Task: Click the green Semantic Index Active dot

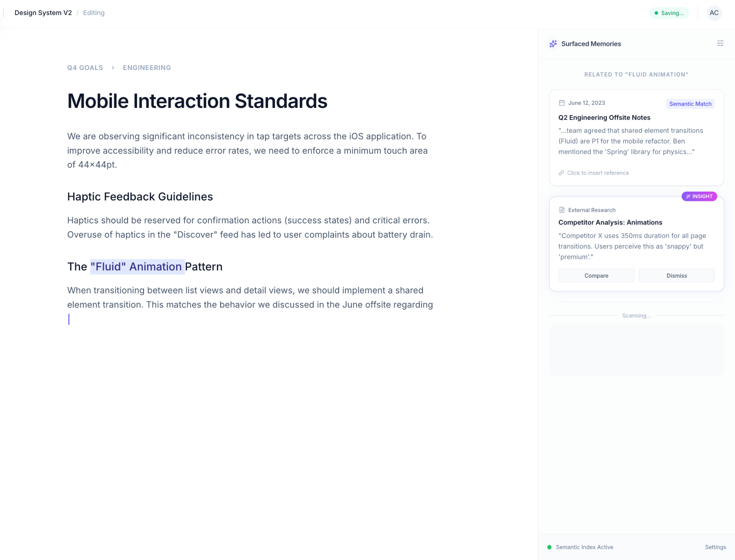Action: tap(549, 547)
